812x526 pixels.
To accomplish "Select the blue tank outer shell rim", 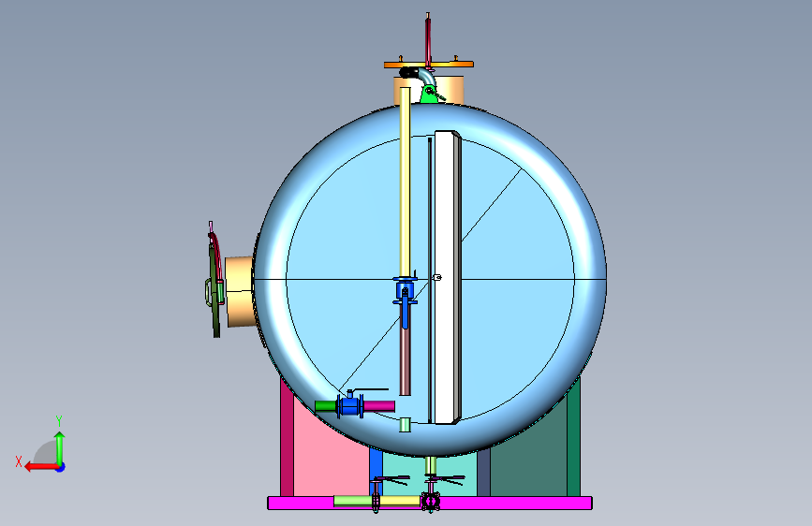I will [588, 280].
